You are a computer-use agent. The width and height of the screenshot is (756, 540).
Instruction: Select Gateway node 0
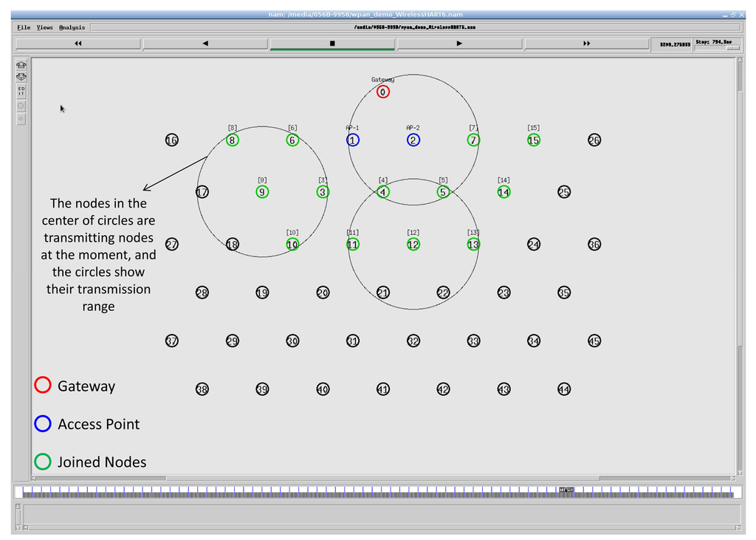[382, 92]
